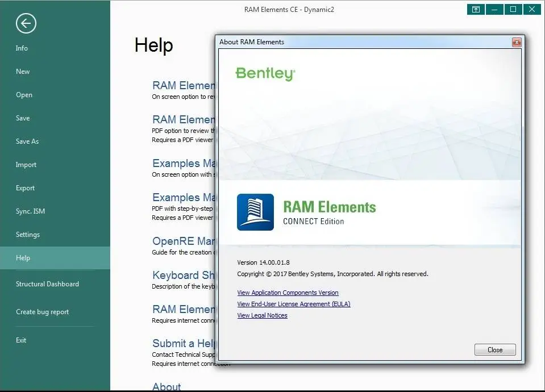Close the RAM Elements CE application window

(x=532, y=10)
